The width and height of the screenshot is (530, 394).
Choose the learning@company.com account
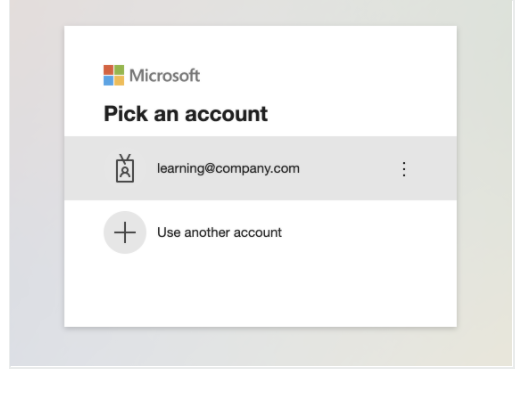(261, 168)
